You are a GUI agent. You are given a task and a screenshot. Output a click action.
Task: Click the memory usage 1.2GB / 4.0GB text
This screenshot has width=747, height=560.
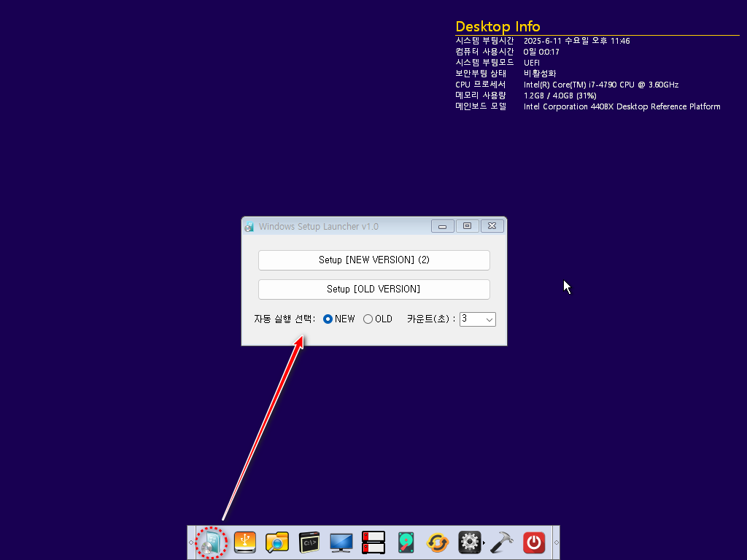click(560, 96)
